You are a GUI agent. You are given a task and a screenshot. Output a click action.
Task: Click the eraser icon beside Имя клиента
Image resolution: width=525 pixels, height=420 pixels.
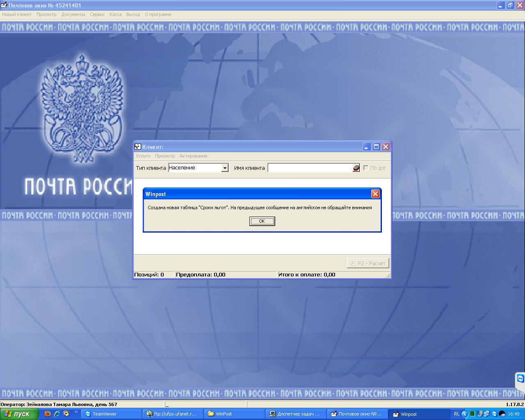(356, 168)
